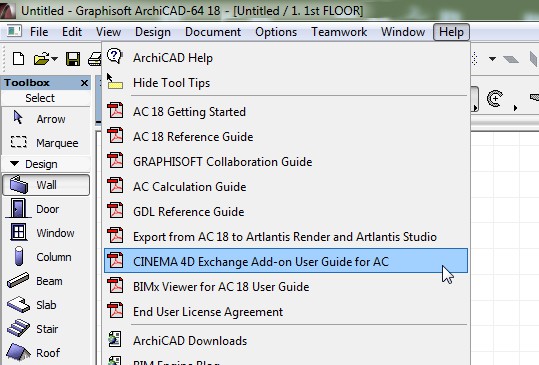The width and height of the screenshot is (539, 365).
Task: Click the Save floppy disk icon
Action: pyautogui.click(x=73, y=59)
